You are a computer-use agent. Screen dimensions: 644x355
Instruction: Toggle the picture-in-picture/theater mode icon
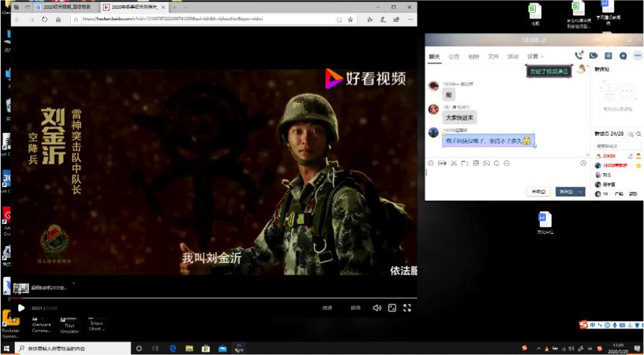tap(392, 308)
